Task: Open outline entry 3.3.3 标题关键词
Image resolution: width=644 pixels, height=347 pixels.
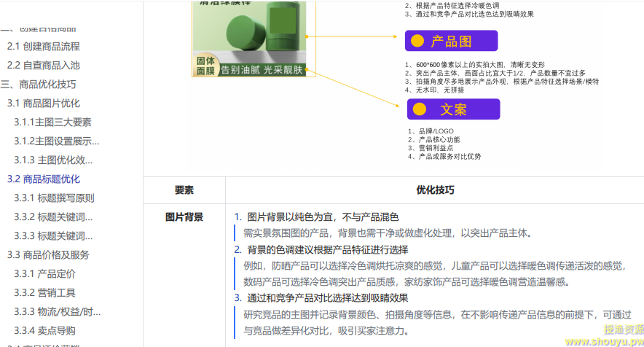Action: [53, 235]
